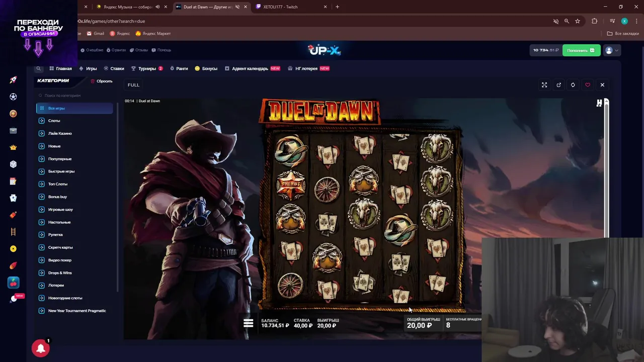Open the Турниры section

tap(147, 68)
